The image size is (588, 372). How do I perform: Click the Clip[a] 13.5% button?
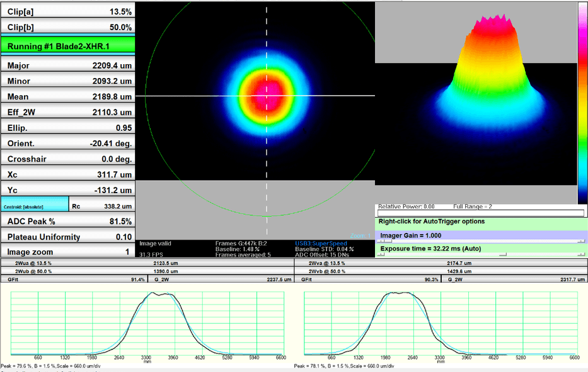[x=68, y=11]
